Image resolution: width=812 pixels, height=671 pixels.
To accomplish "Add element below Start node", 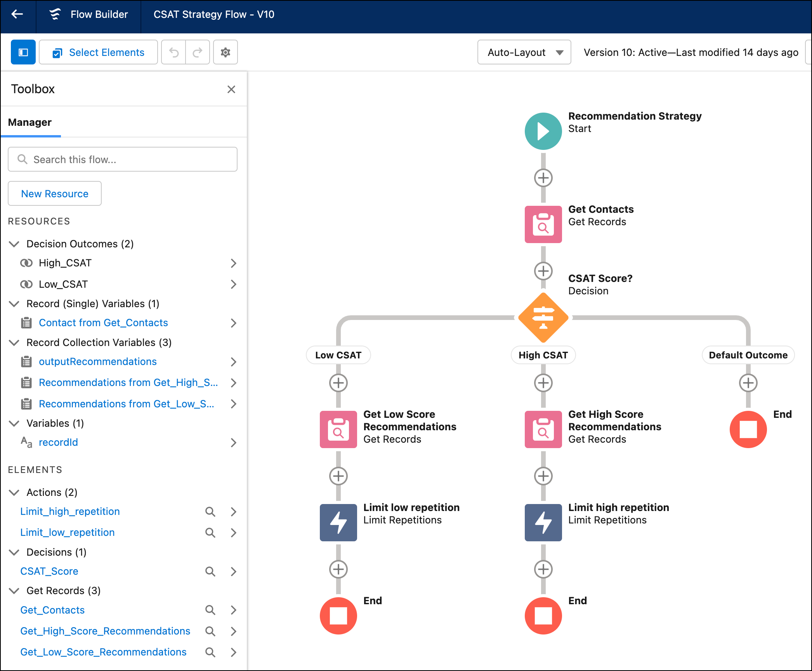I will coord(543,178).
